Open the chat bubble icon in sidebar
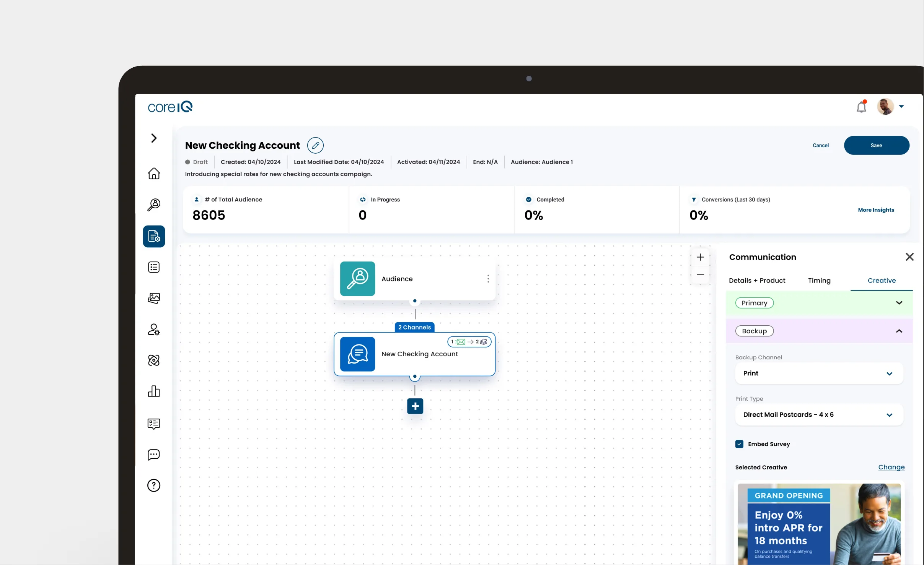 154,455
